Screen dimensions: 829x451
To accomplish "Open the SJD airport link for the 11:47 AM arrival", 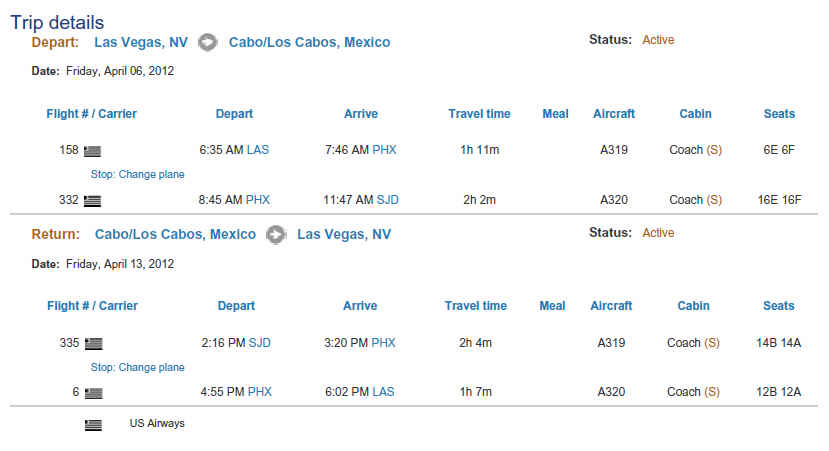I will click(388, 200).
